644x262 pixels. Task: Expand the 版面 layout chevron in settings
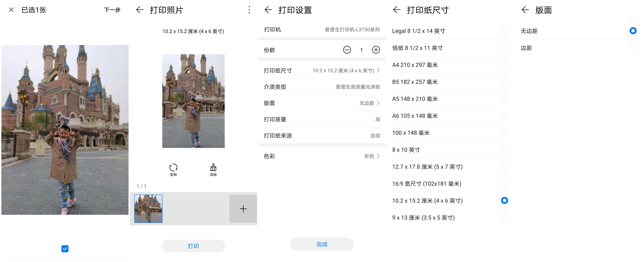pos(378,103)
